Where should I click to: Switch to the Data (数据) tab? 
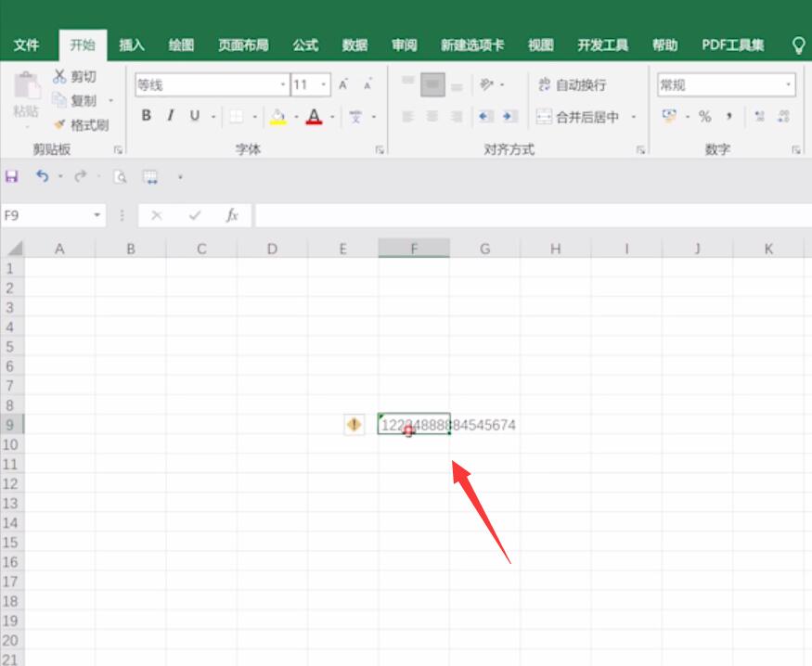pos(354,45)
